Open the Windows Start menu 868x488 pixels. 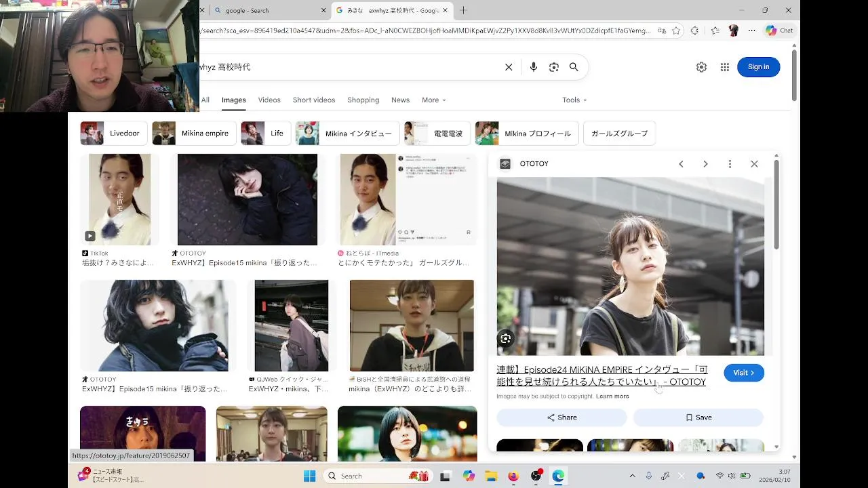(x=310, y=476)
